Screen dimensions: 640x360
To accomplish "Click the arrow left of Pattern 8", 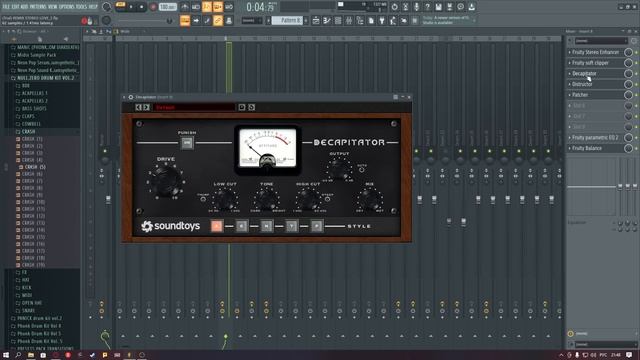I will coord(268,20).
